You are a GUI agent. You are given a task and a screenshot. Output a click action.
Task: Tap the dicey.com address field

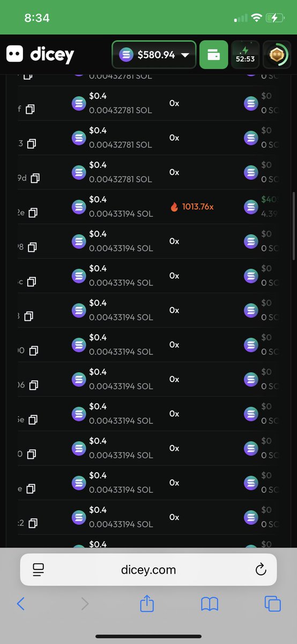[148, 570]
